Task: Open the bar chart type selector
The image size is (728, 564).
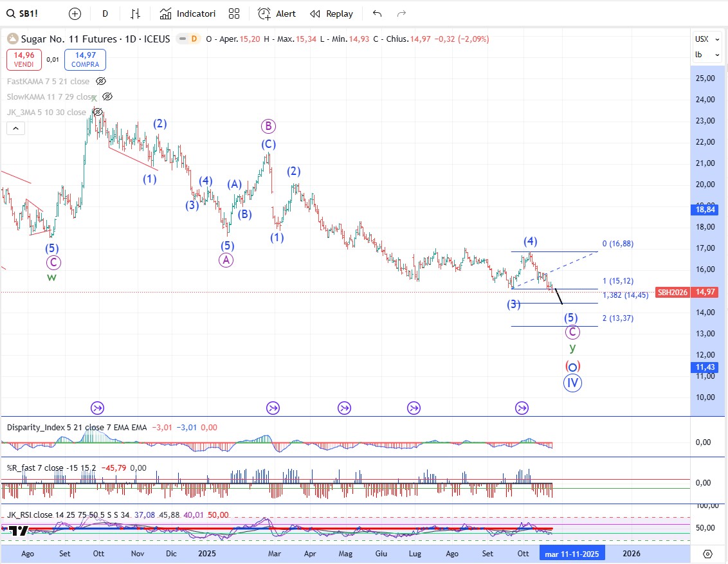Action: pos(135,14)
